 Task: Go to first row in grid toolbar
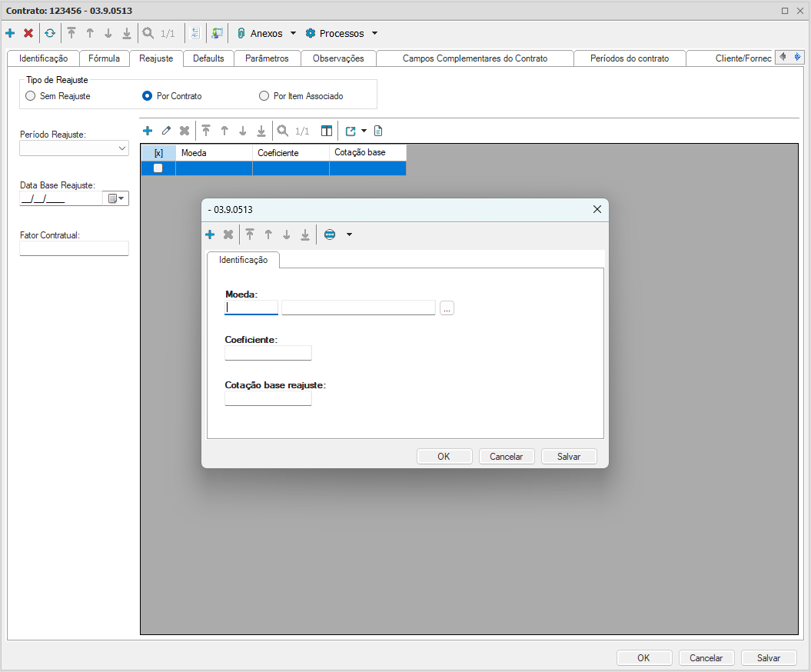tap(206, 131)
